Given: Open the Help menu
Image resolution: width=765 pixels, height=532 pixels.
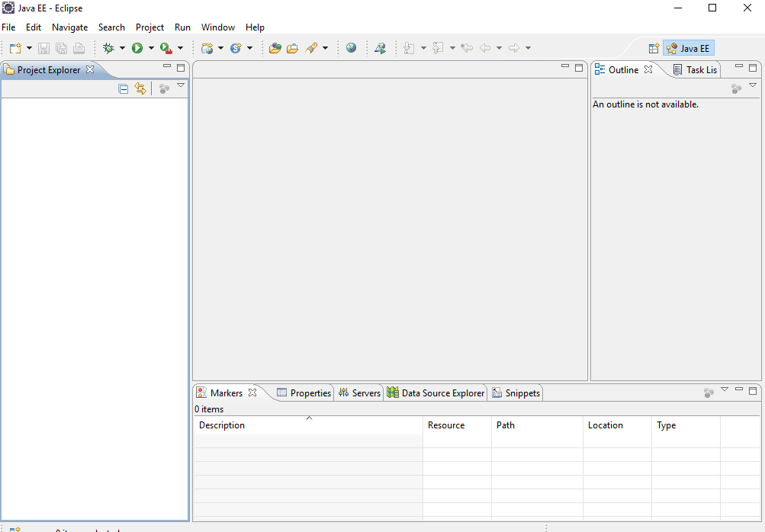Looking at the screenshot, I should pos(255,27).
